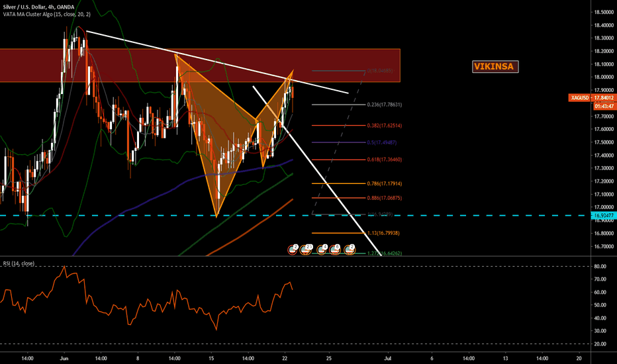The height and width of the screenshot is (364, 617).
Task: Click the 0.5(17.49487) Fibonacci level label
Action: click(x=382, y=142)
